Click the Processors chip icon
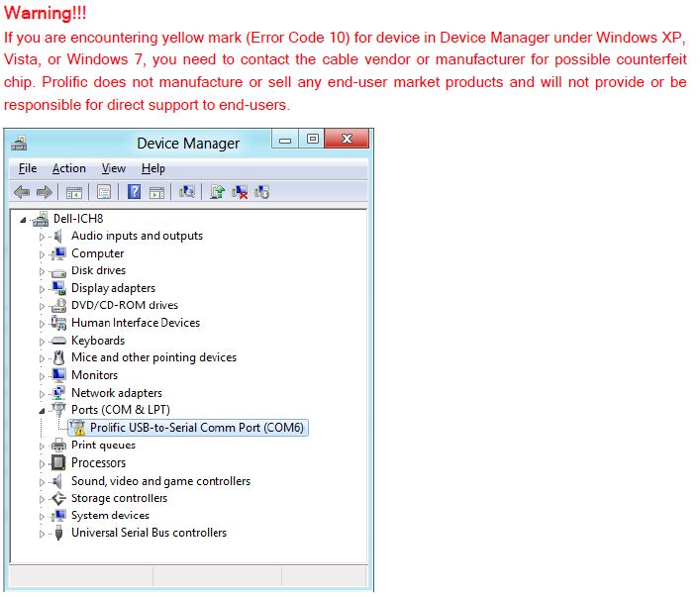The height and width of the screenshot is (597, 700). point(58,463)
